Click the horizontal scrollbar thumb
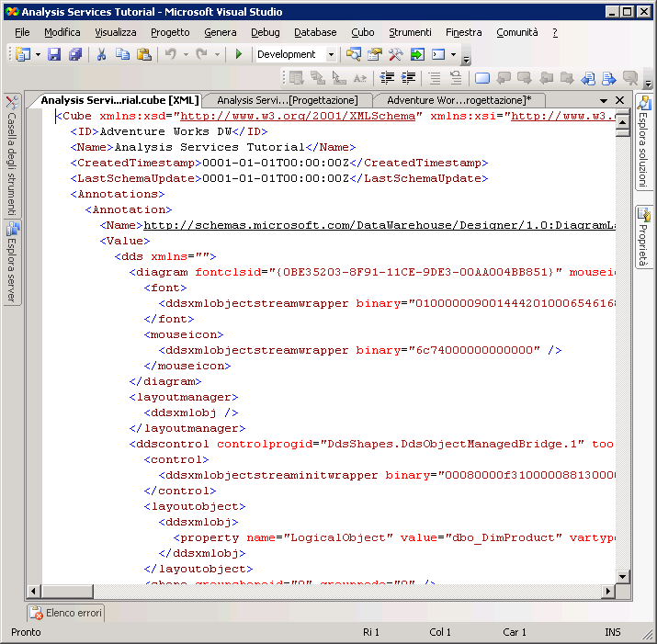The height and width of the screenshot is (644, 657). pos(67,592)
